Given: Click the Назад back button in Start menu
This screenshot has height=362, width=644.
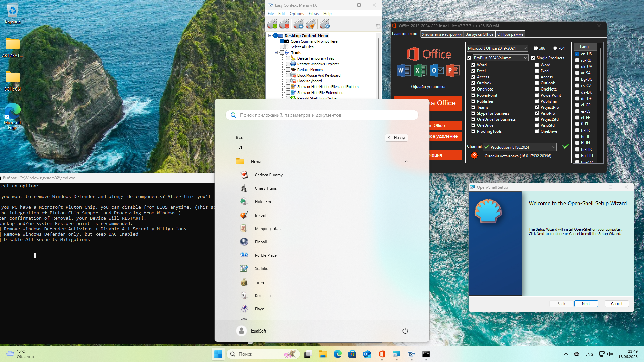Looking at the screenshot, I should pyautogui.click(x=396, y=138).
